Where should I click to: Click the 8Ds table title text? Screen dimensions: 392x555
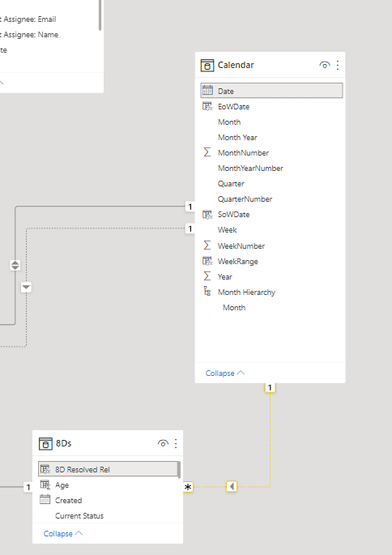(64, 443)
